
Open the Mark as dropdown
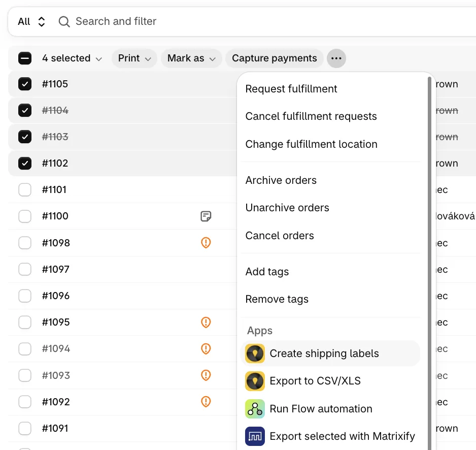click(191, 58)
